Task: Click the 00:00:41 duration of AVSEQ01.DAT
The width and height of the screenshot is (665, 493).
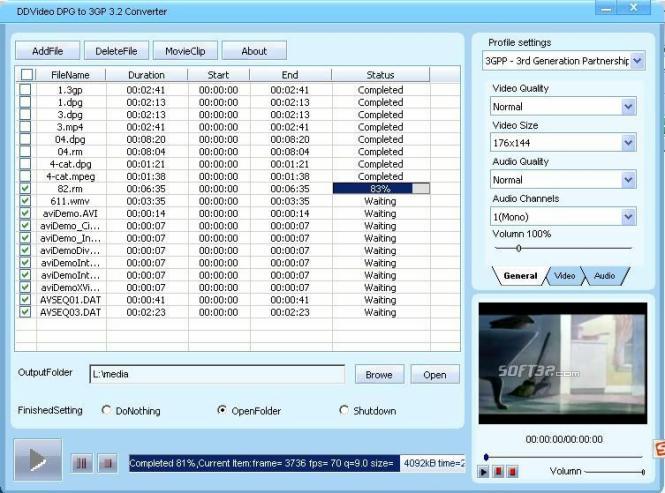Action: point(146,300)
